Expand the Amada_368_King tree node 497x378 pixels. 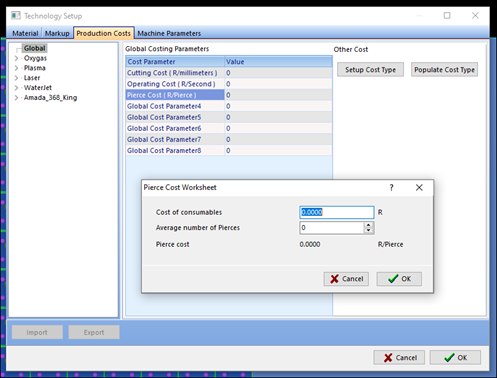tap(16, 98)
